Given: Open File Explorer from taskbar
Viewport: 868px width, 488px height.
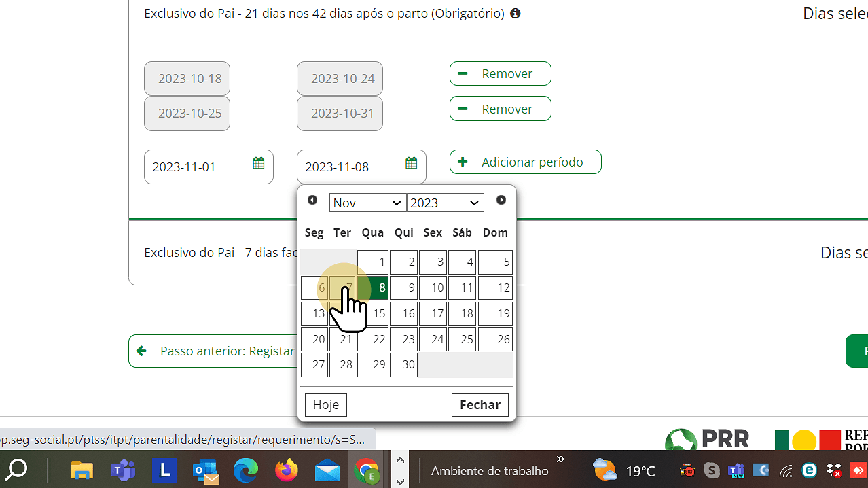Looking at the screenshot, I should pos(82,470).
